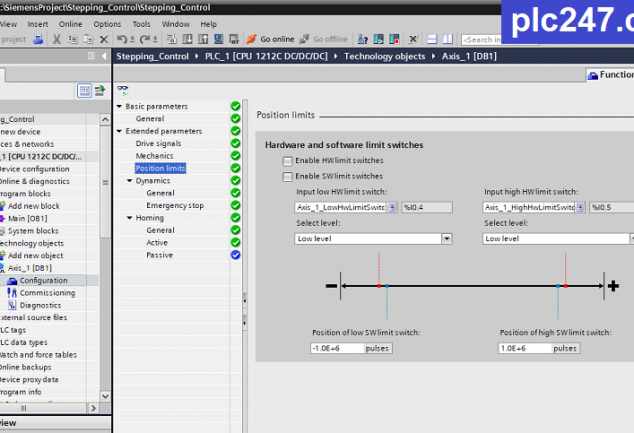The image size is (634, 433).
Task: Click the project tree view toggle icon
Action: [85, 91]
